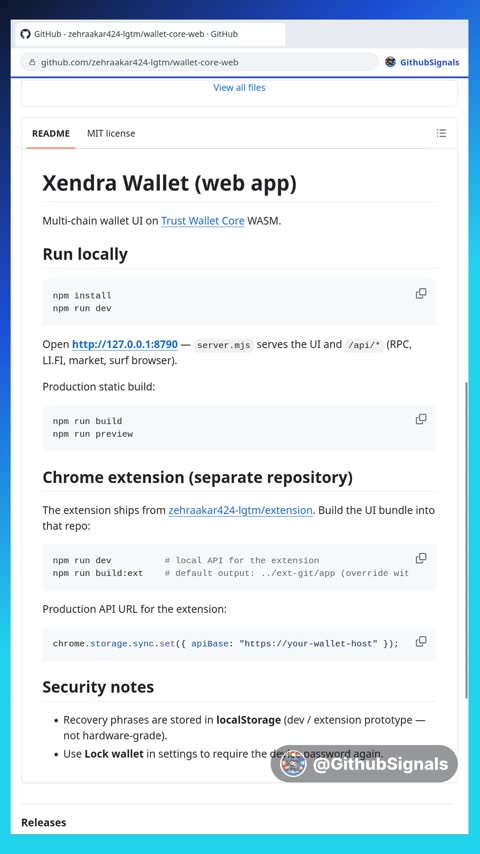The width and height of the screenshot is (480, 854).
Task: Copy the npm run build code block
Action: (421, 419)
